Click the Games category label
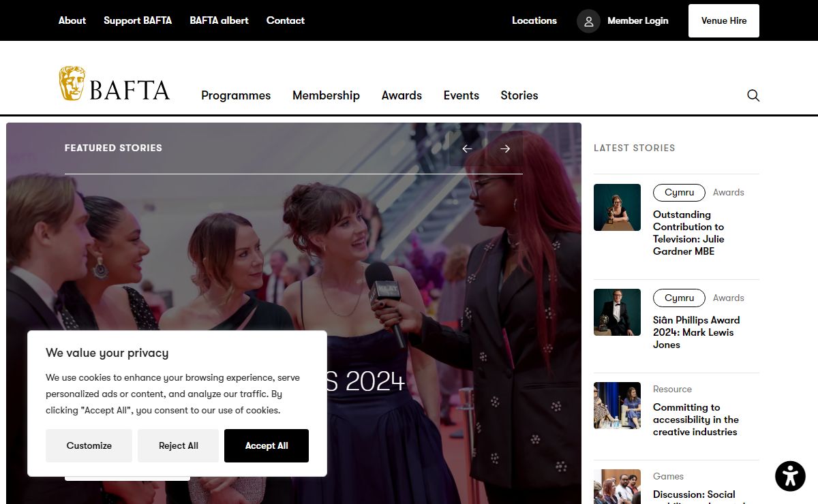 pyautogui.click(x=668, y=476)
